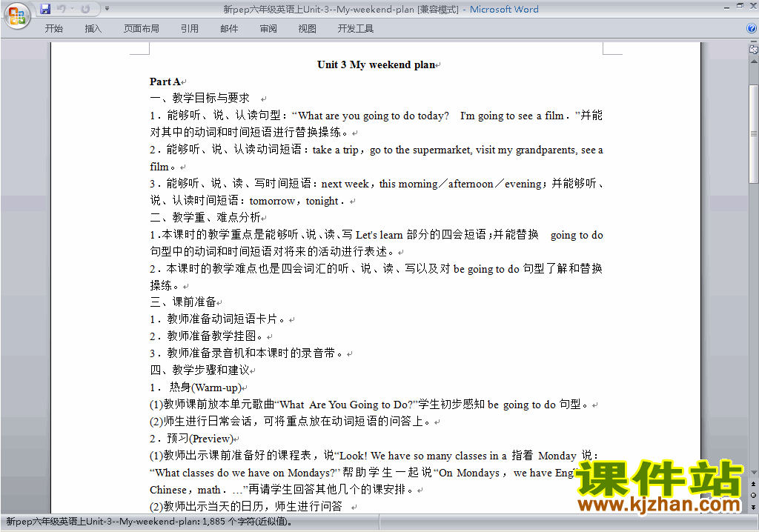Click the status bar character count text
This screenshot has width=759, height=532.
149,522
